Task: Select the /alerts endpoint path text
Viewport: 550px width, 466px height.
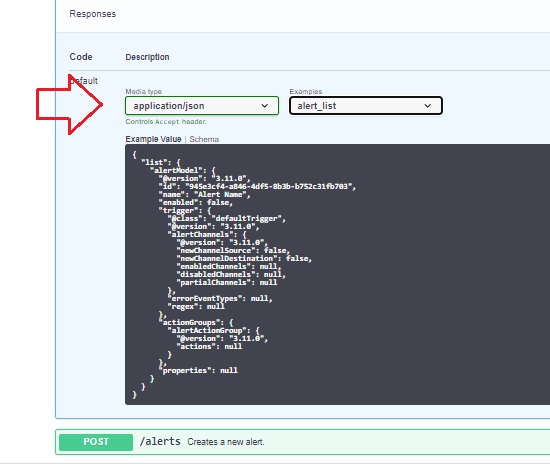Action: (160, 441)
